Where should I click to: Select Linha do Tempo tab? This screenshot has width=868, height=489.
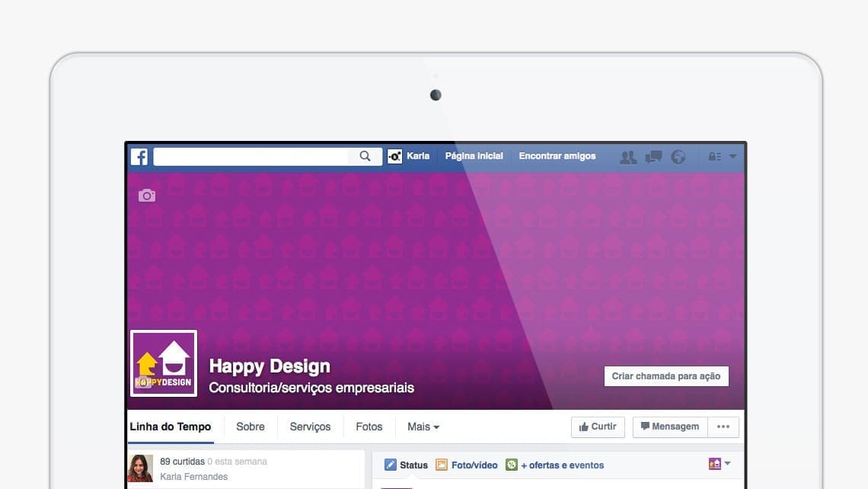(171, 427)
